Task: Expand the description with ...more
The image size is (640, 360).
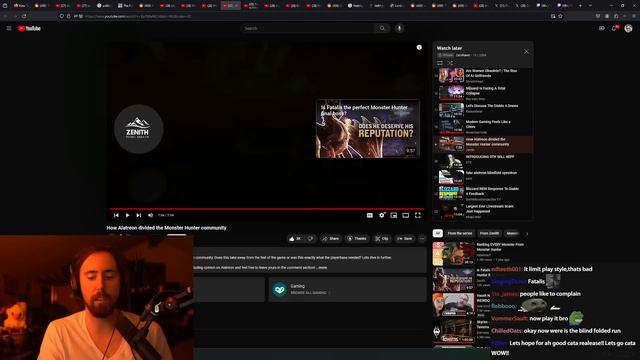Action: click(x=322, y=268)
